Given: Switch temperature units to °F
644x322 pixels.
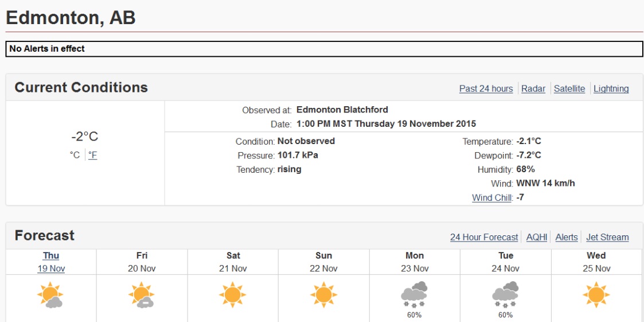Looking at the screenshot, I should coord(92,155).
